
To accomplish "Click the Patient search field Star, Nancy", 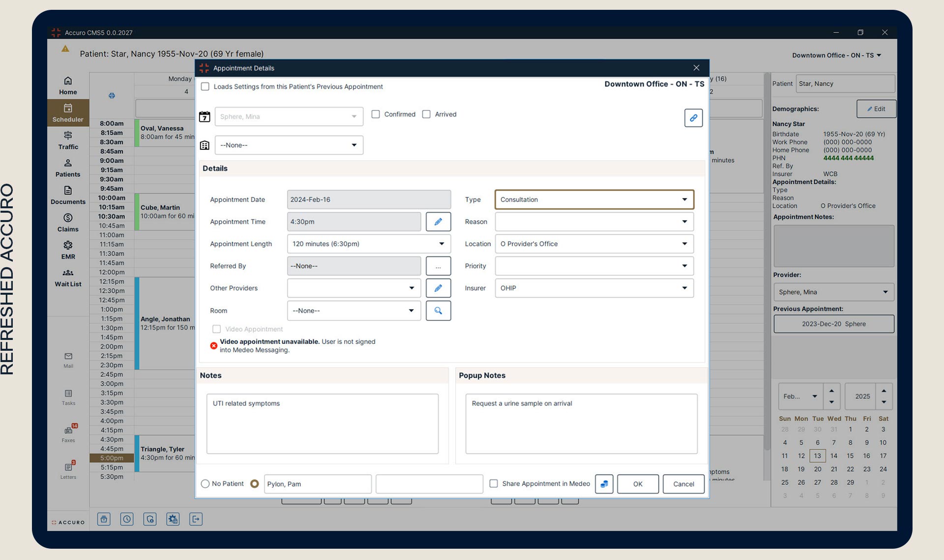I will pyautogui.click(x=845, y=84).
